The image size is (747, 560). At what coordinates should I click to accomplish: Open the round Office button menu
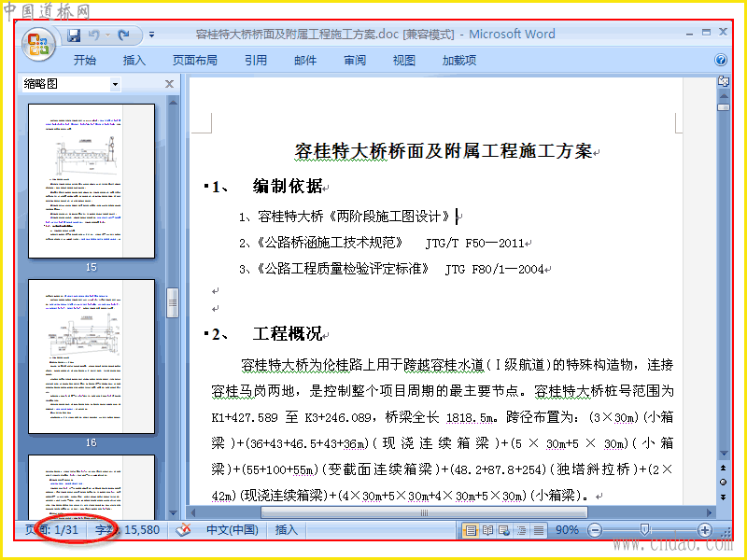click(38, 45)
